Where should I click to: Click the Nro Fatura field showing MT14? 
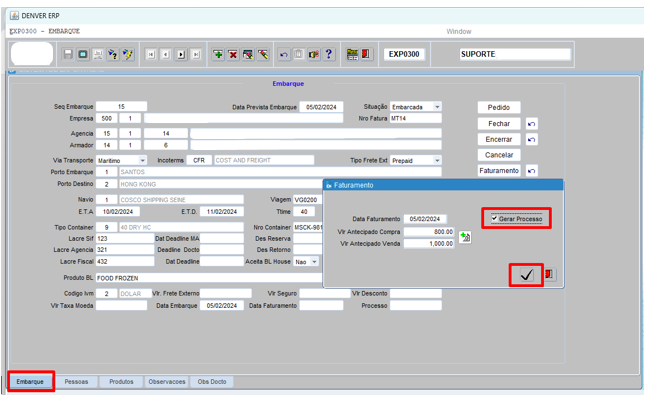416,119
